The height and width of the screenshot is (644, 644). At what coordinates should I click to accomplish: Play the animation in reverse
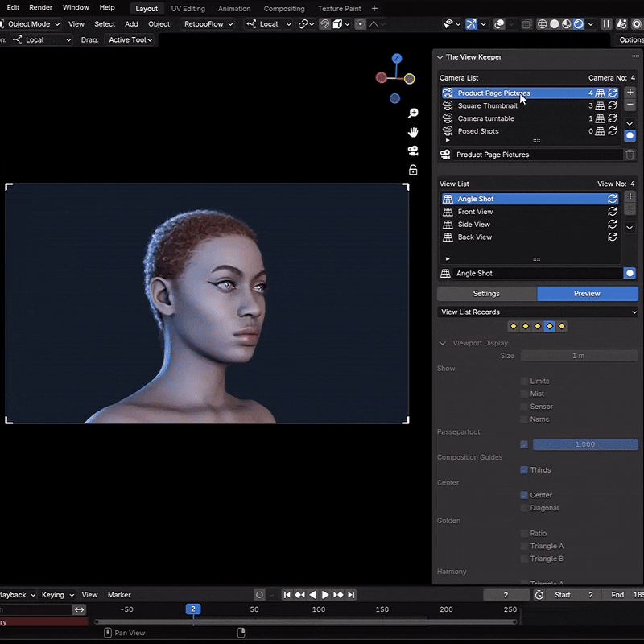click(312, 595)
